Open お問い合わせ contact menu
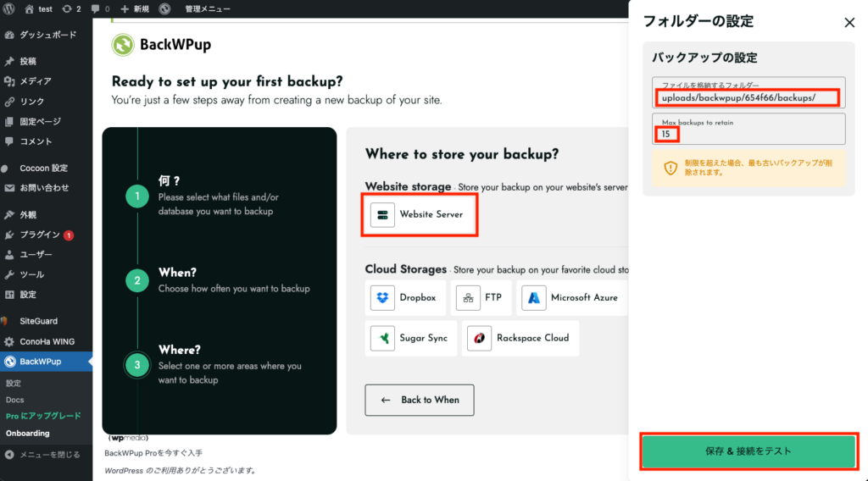The image size is (868, 481). [46, 188]
